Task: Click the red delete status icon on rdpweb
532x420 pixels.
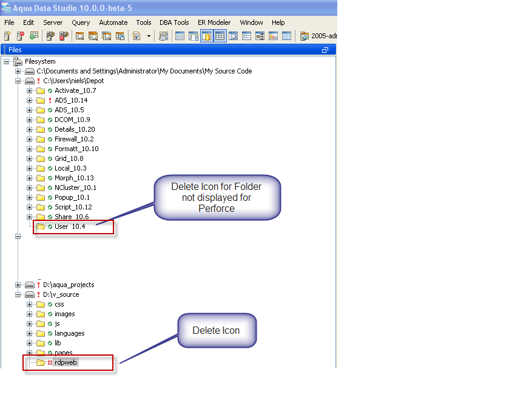Action: click(x=50, y=362)
